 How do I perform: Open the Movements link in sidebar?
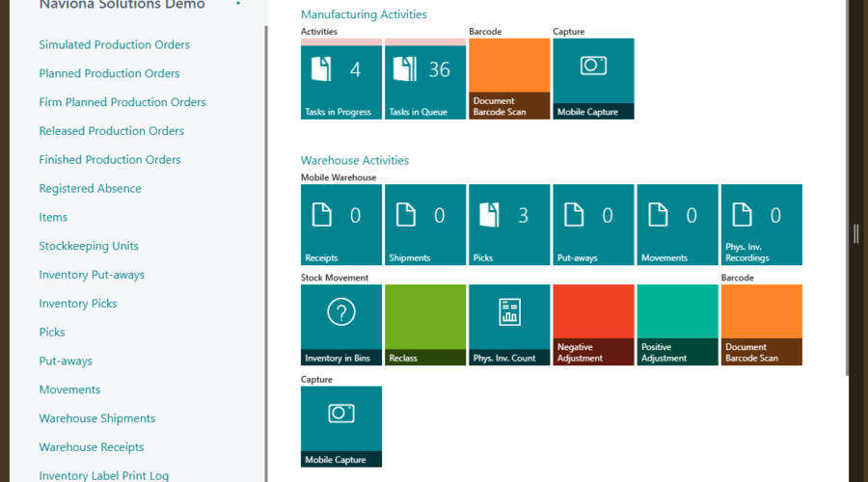pyautogui.click(x=69, y=390)
